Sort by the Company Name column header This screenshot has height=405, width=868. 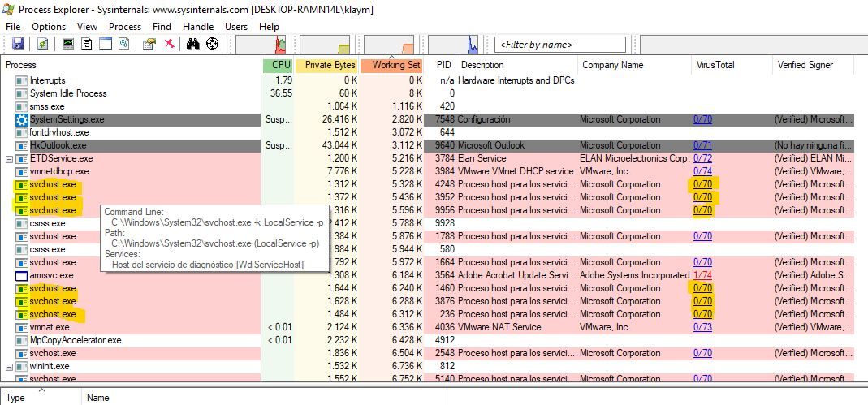point(635,65)
